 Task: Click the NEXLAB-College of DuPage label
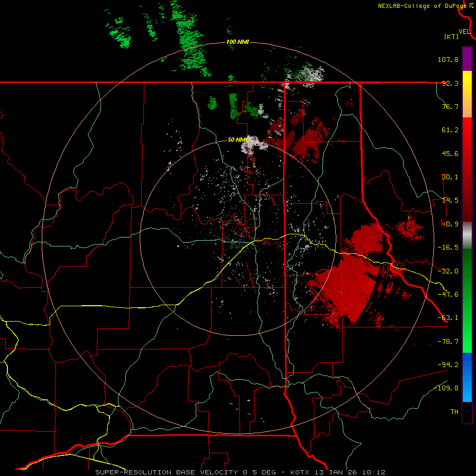pyautogui.click(x=422, y=6)
